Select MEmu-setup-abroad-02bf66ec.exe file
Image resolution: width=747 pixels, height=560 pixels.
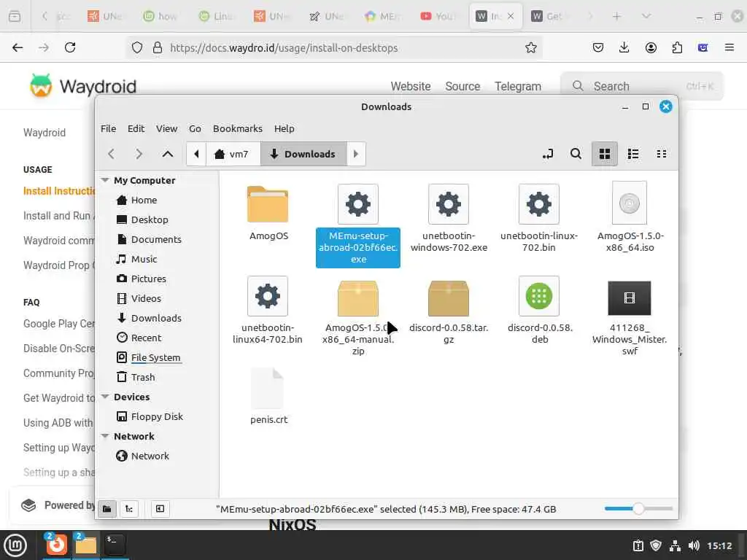pyautogui.click(x=357, y=225)
